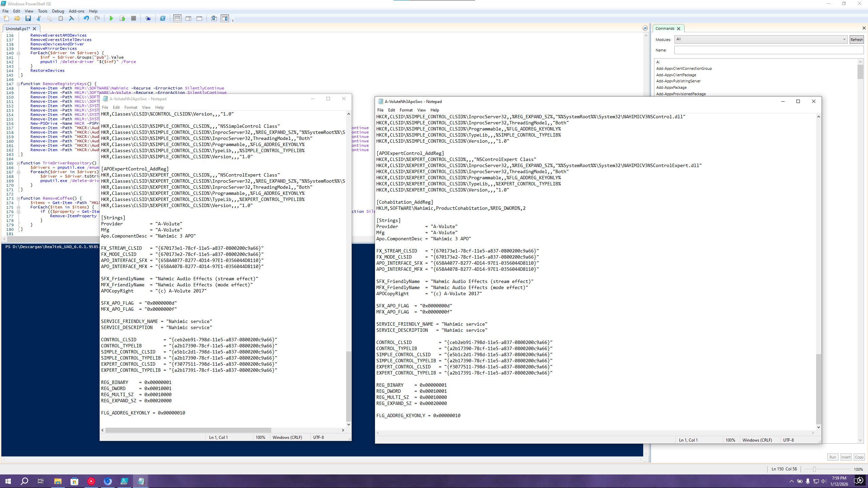The width and height of the screenshot is (868, 488).
Task: Click the Name field in the Commands pane
Action: 768,50
